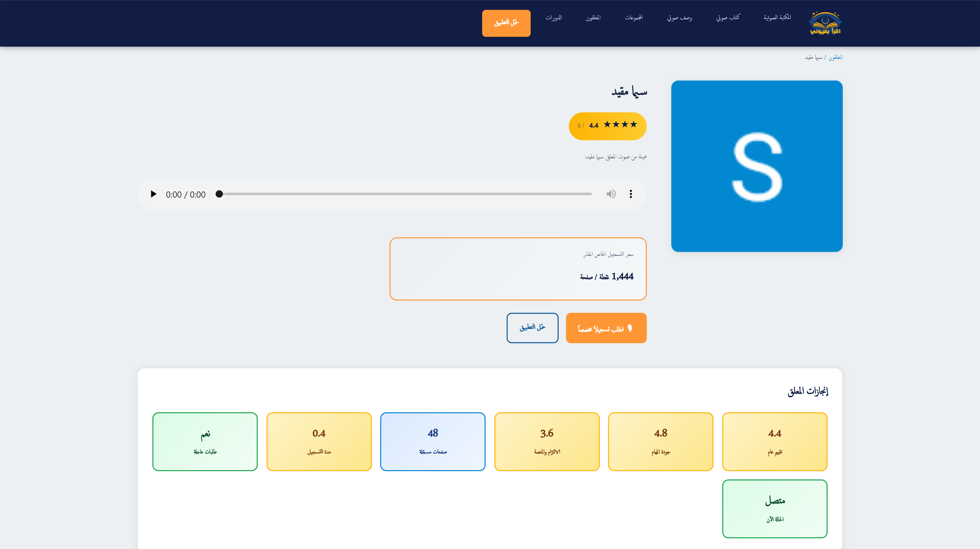
Task: Click the 4.4 تقييم عام card
Action: pyautogui.click(x=775, y=442)
